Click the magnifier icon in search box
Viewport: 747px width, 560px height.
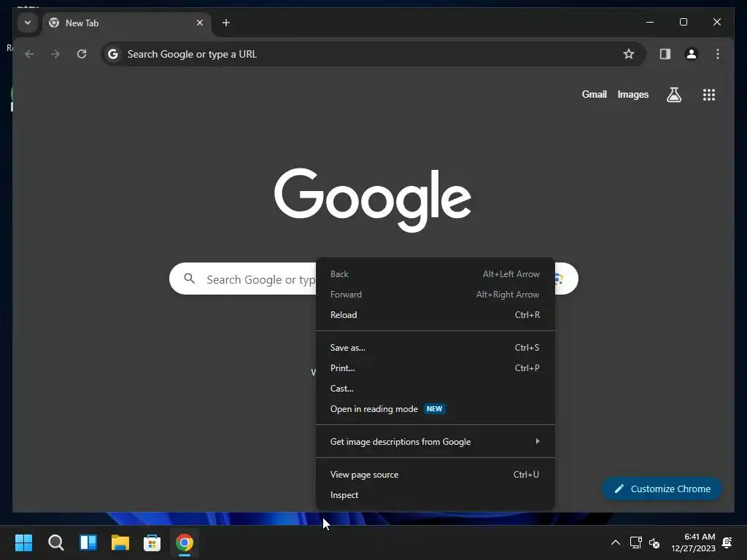[x=189, y=279]
